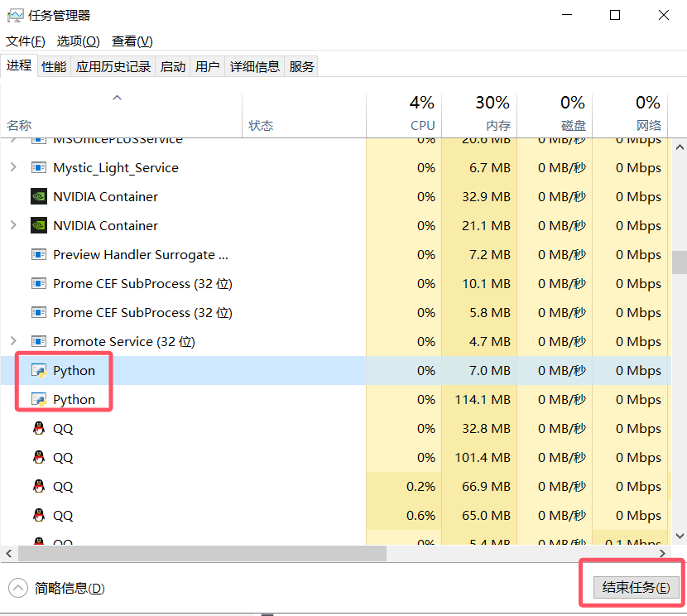The width and height of the screenshot is (687, 616).
Task: Open the 文件(F) menu
Action: (x=26, y=41)
